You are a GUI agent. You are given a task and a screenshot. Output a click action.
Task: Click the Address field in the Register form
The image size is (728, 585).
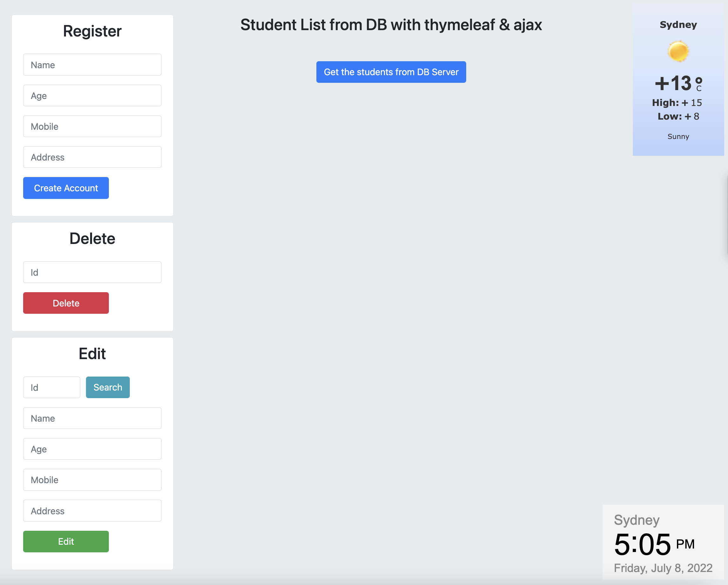pyautogui.click(x=92, y=157)
